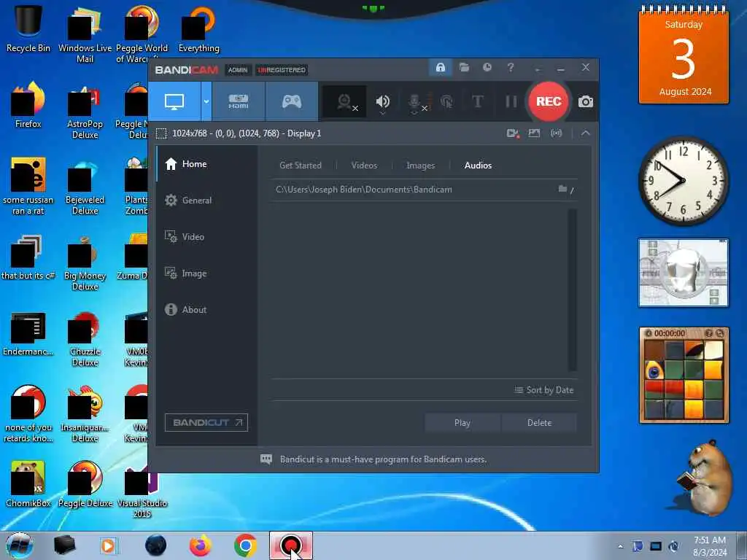The image size is (747, 560).
Task: Click the Play button
Action: (x=462, y=423)
